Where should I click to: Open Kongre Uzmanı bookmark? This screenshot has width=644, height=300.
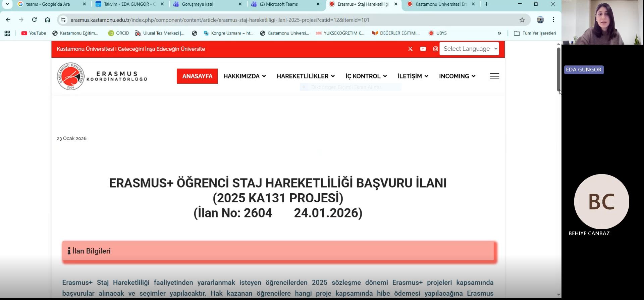228,33
